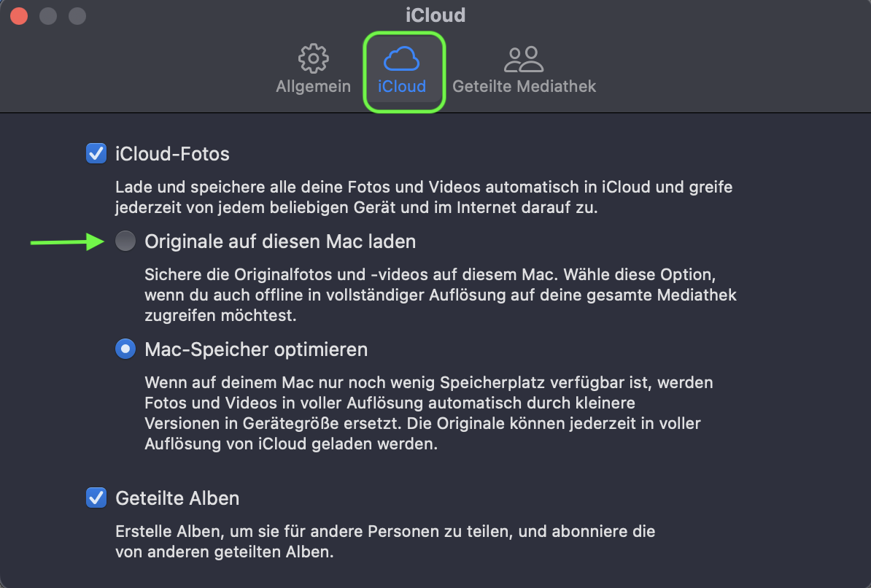Click the blue cloud icon in toolbar

[x=402, y=58]
